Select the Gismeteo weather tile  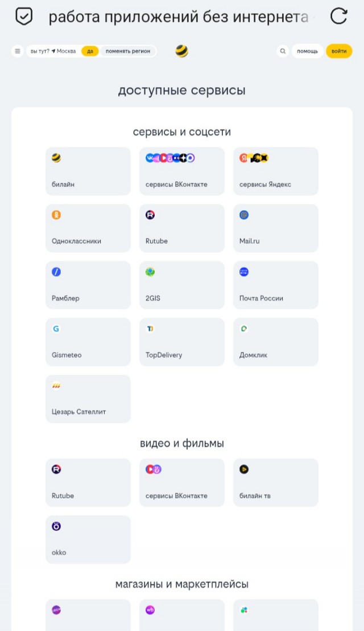coord(88,342)
